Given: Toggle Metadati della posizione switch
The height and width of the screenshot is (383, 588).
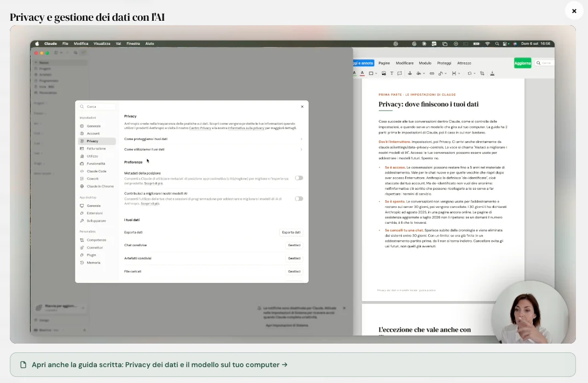Looking at the screenshot, I should 299,178.
